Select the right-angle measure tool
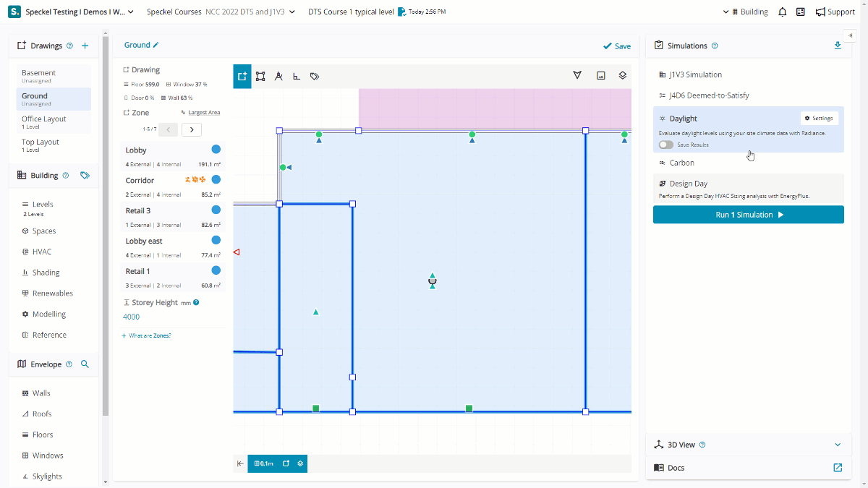The image size is (868, 488). (297, 76)
